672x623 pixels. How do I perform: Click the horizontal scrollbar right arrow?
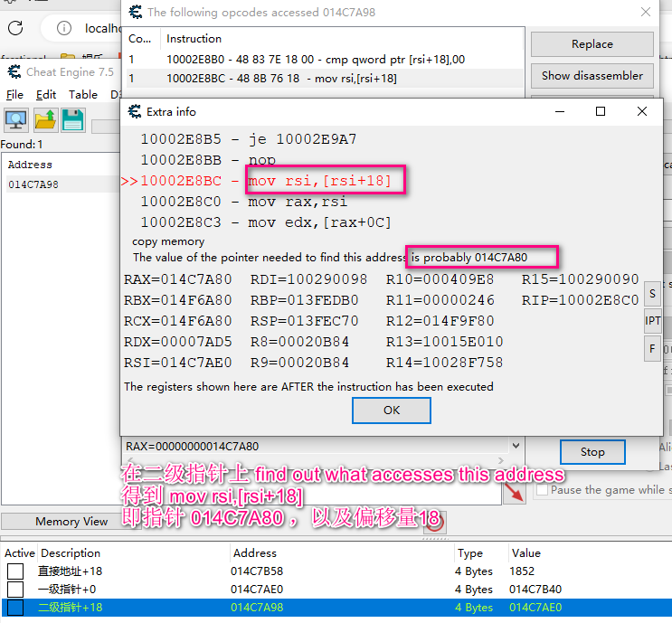point(500,460)
